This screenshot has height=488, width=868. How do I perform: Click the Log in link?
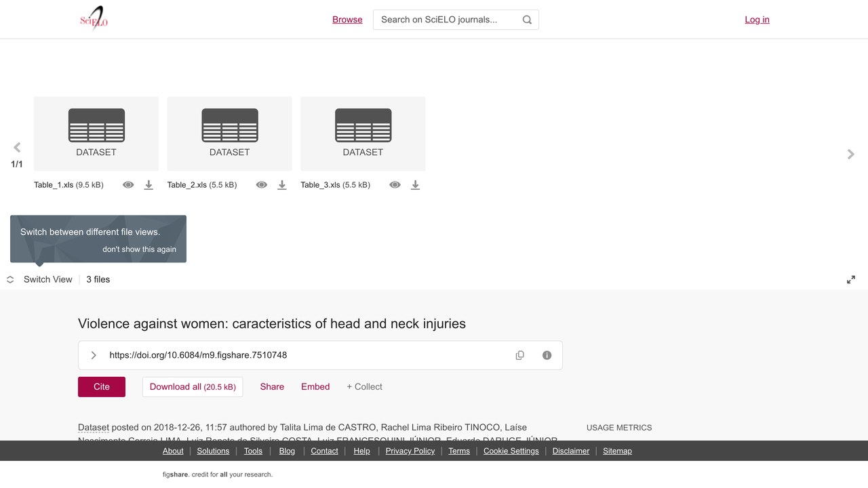pos(757,20)
